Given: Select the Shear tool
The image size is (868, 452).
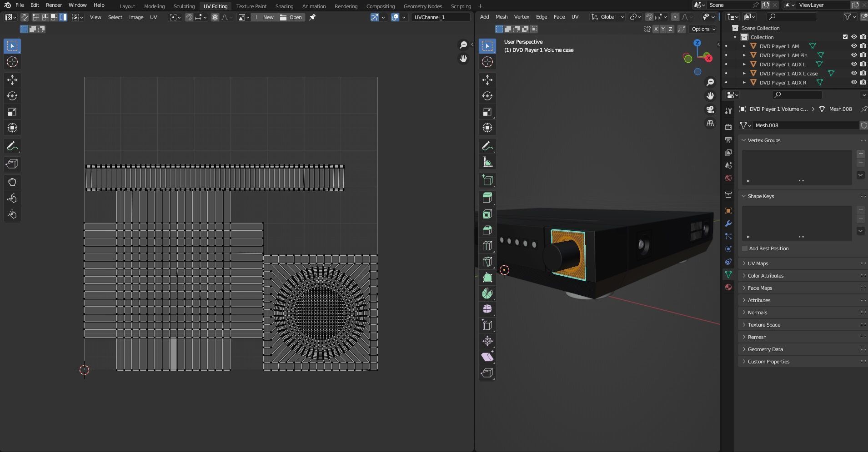Looking at the screenshot, I should [487, 357].
